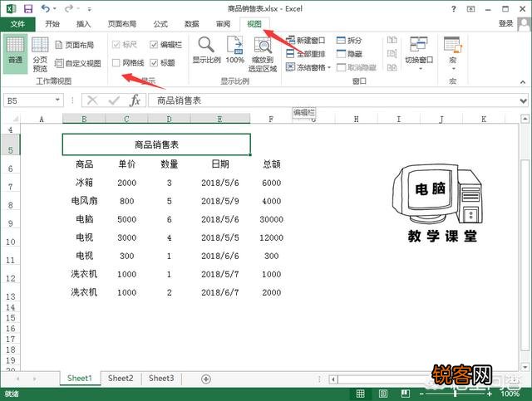Viewport: 532px width, 401px height.
Task: Open the 文件 menu
Action: click(x=17, y=24)
